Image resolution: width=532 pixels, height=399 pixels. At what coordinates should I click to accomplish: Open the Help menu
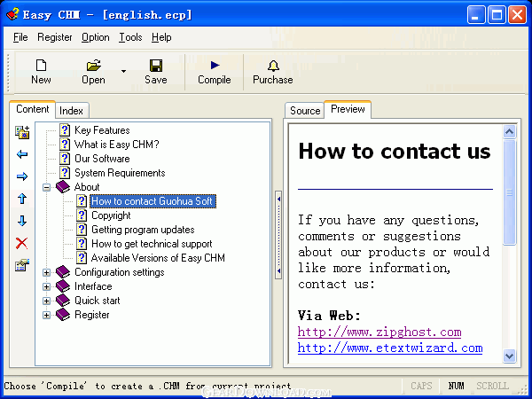coord(161,37)
